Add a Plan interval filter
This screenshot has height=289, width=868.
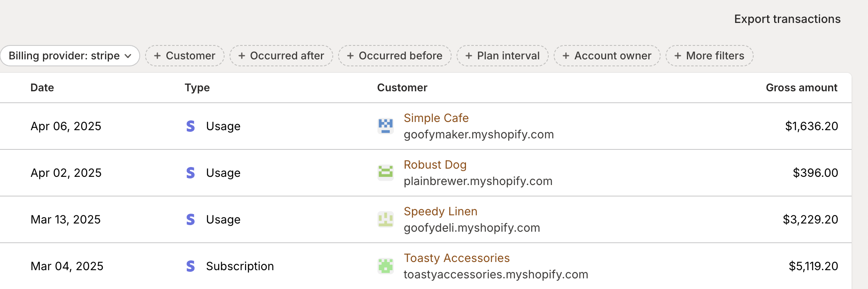pyautogui.click(x=503, y=56)
